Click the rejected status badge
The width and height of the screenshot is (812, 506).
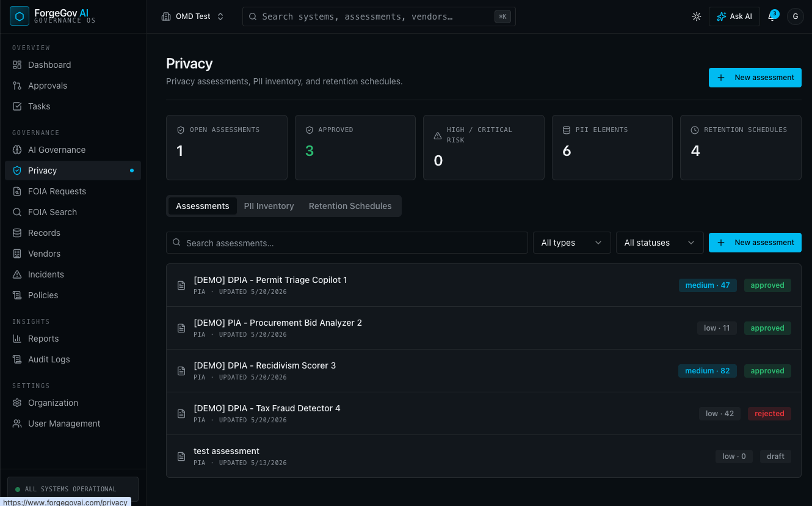click(769, 414)
